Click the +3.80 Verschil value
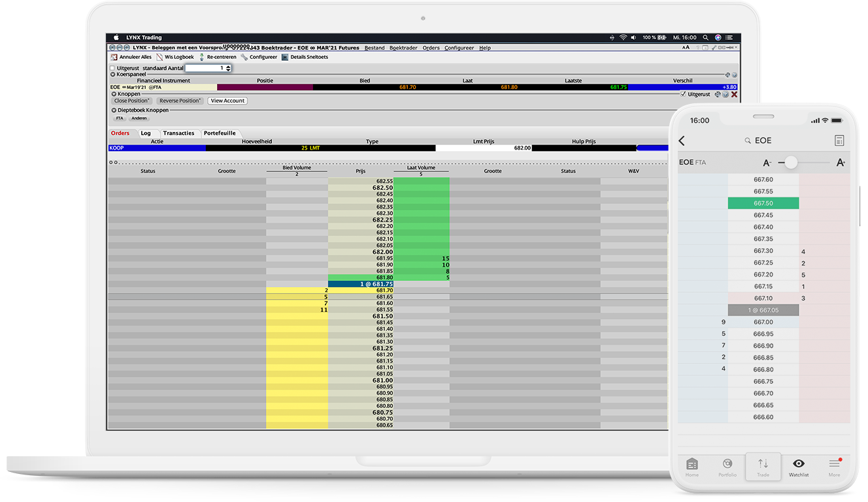The height and width of the screenshot is (502, 868). tap(729, 87)
